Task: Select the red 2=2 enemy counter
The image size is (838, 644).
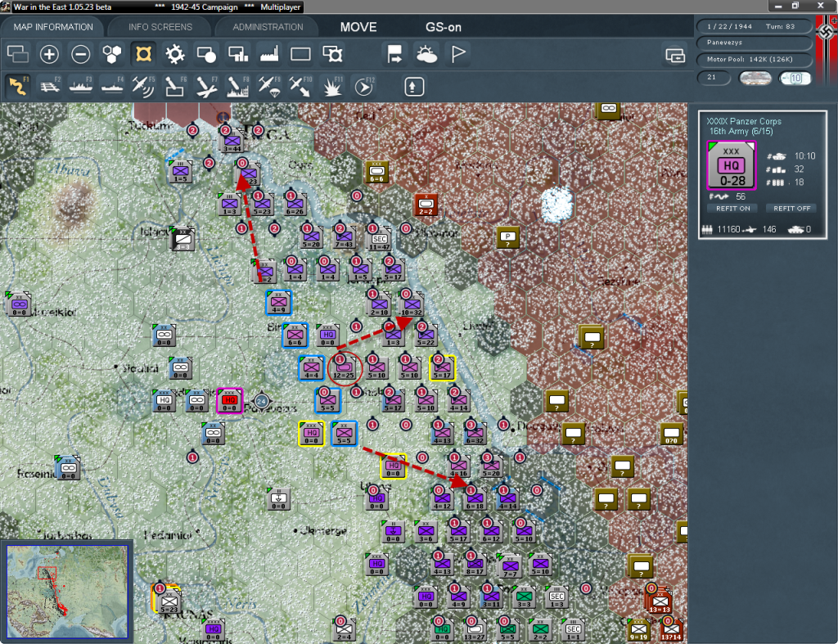Action: click(x=426, y=205)
